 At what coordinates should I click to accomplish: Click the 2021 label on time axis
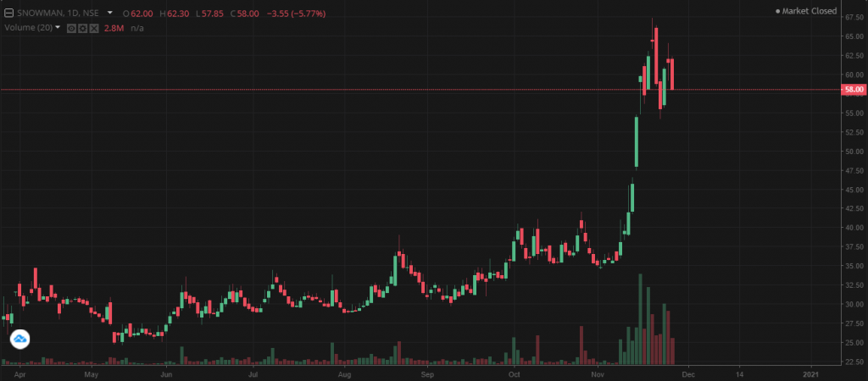(811, 373)
